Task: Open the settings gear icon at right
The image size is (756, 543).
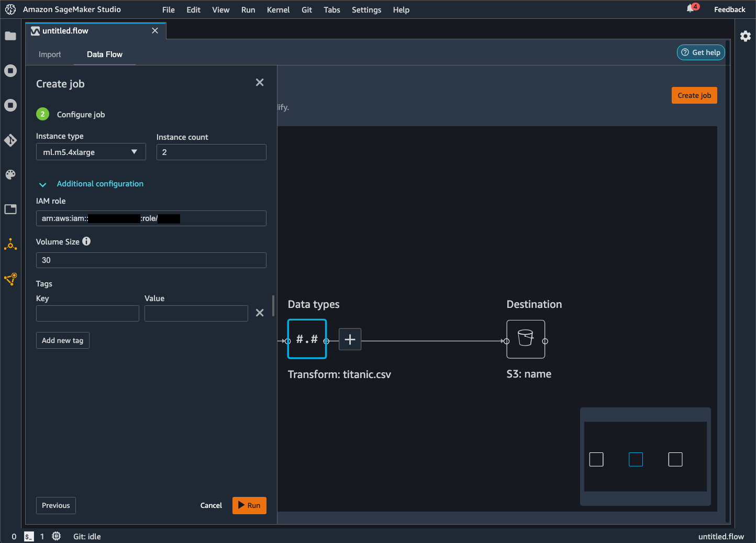Action: (746, 36)
